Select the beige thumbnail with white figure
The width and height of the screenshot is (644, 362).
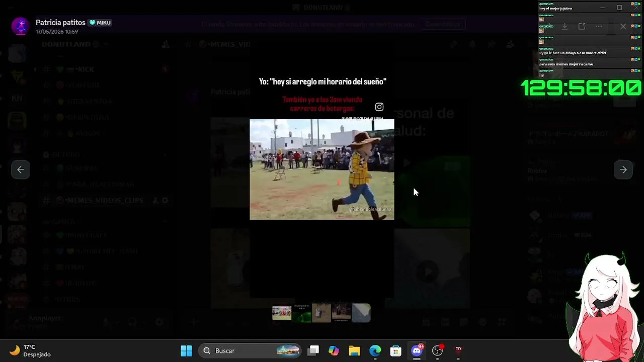pos(321,313)
